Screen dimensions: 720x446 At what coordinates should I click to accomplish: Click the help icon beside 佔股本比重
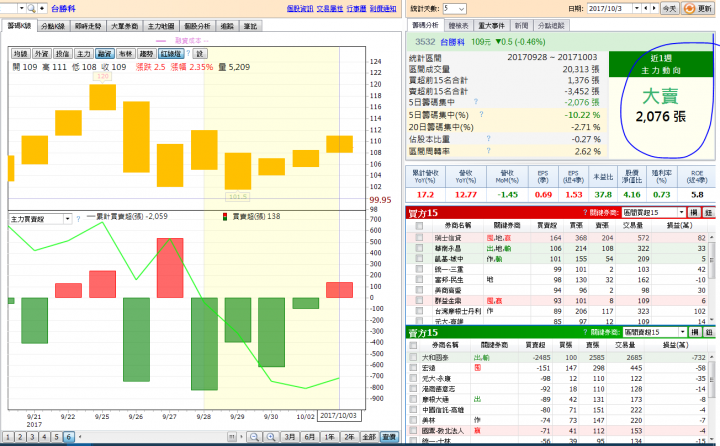[489, 138]
